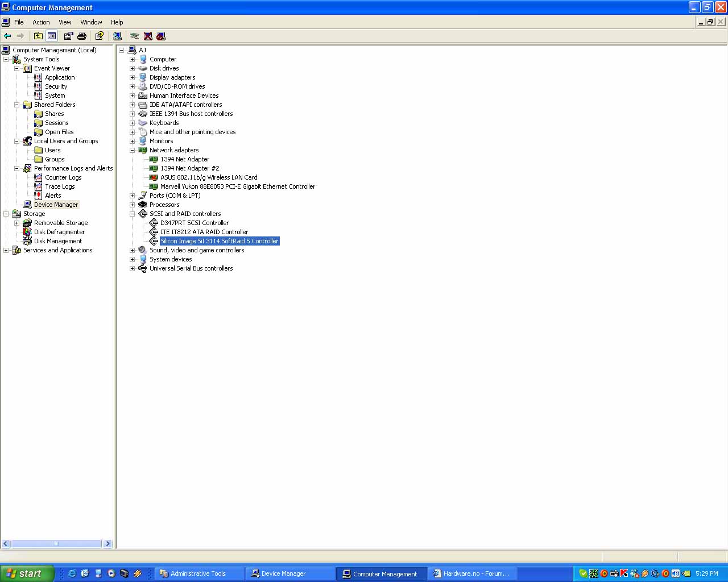Select Marvell Yukon Gigabit Ethernet Controller

tap(238, 186)
